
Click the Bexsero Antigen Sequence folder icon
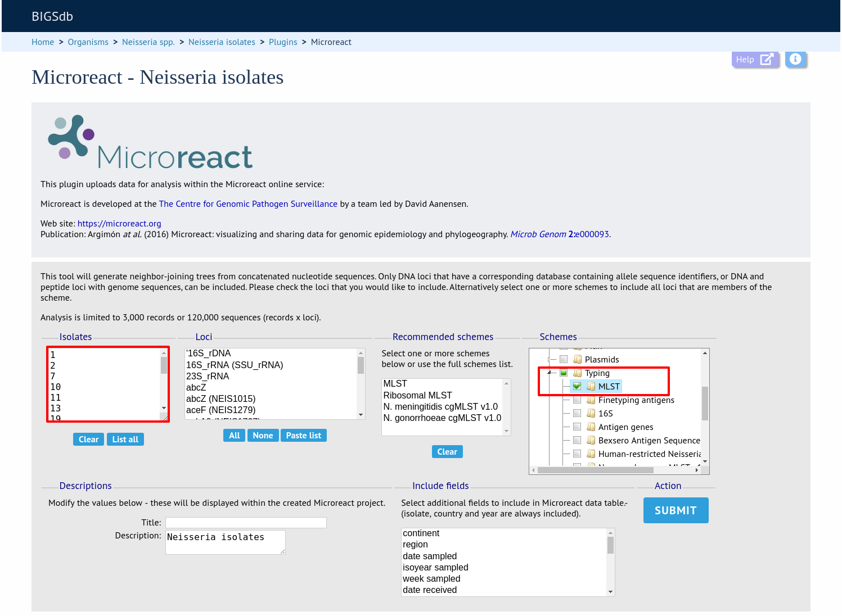coord(591,441)
